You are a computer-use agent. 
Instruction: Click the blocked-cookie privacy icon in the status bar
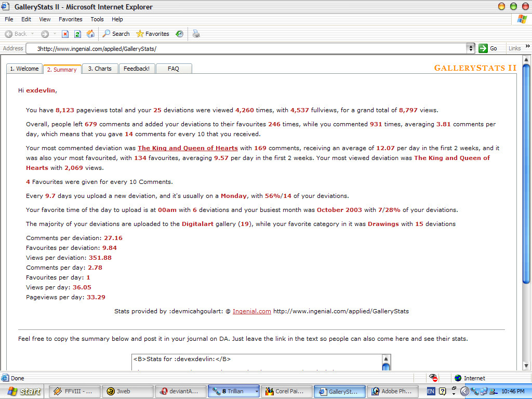click(433, 378)
